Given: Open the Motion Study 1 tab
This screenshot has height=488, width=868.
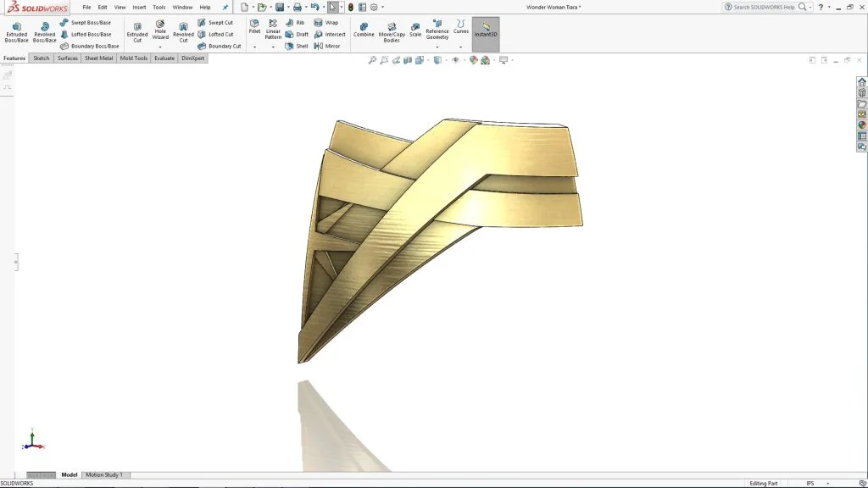Looking at the screenshot, I should coord(103,474).
